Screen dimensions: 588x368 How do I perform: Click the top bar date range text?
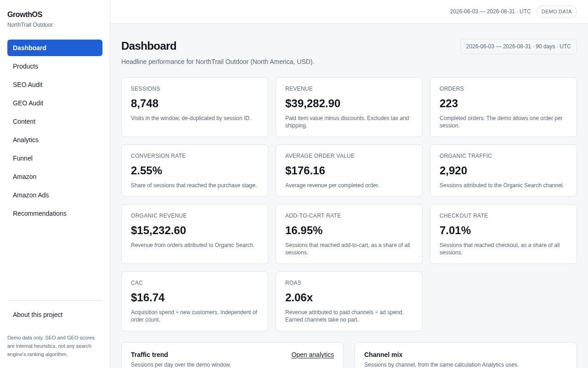(x=490, y=11)
